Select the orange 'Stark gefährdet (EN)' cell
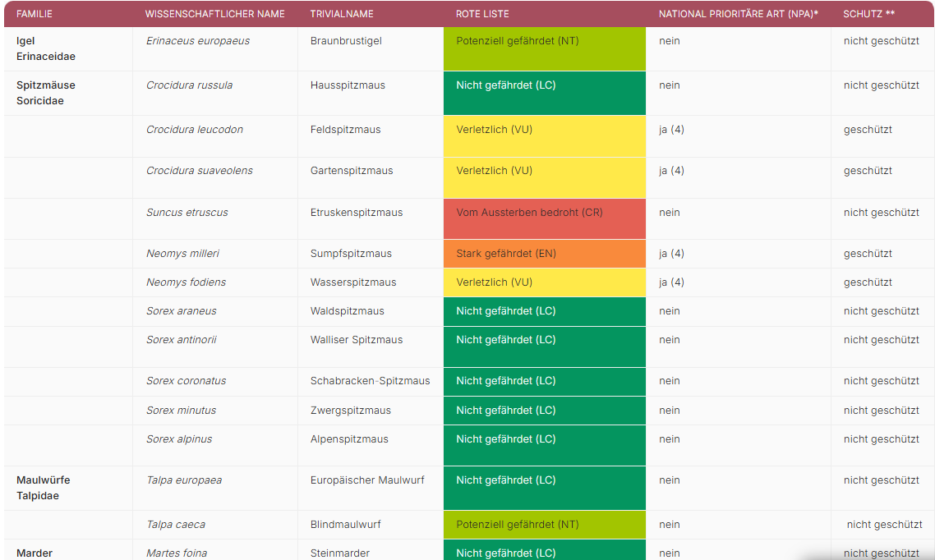This screenshot has width=935, height=560. 544,254
